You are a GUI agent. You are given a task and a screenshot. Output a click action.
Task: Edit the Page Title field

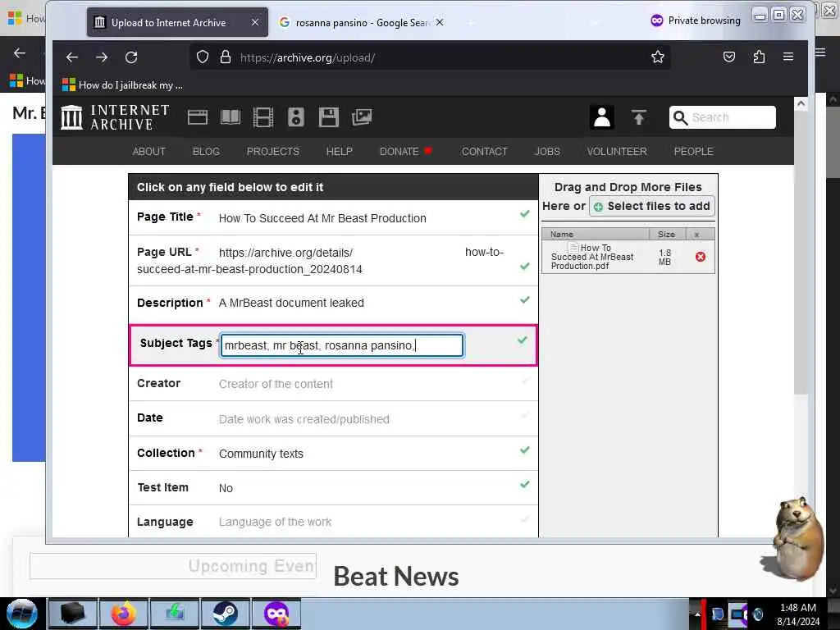333,217
